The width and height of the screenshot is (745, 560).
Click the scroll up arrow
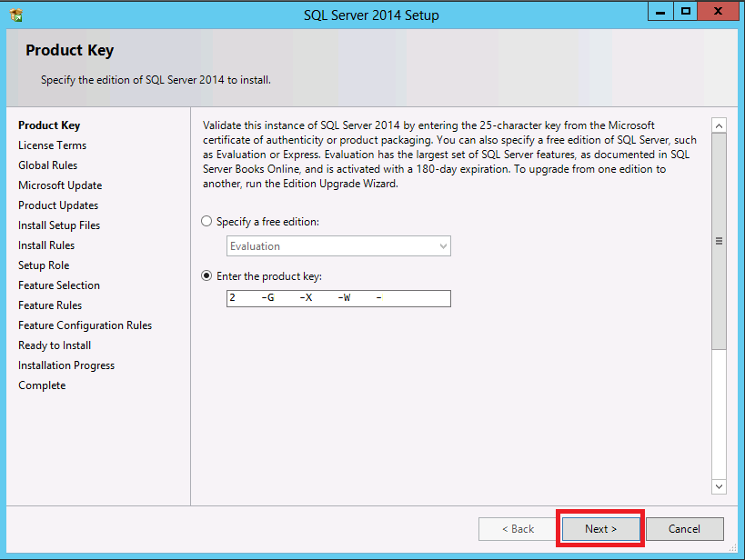point(719,125)
